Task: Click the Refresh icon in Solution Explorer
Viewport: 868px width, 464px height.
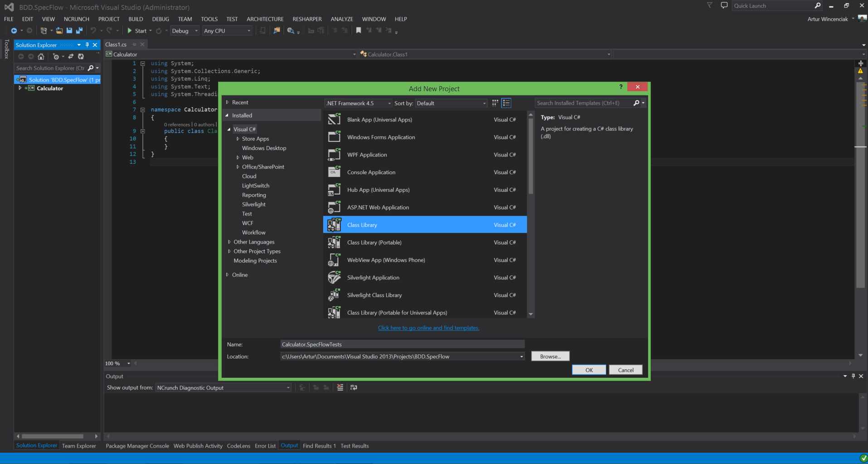Action: click(81, 57)
